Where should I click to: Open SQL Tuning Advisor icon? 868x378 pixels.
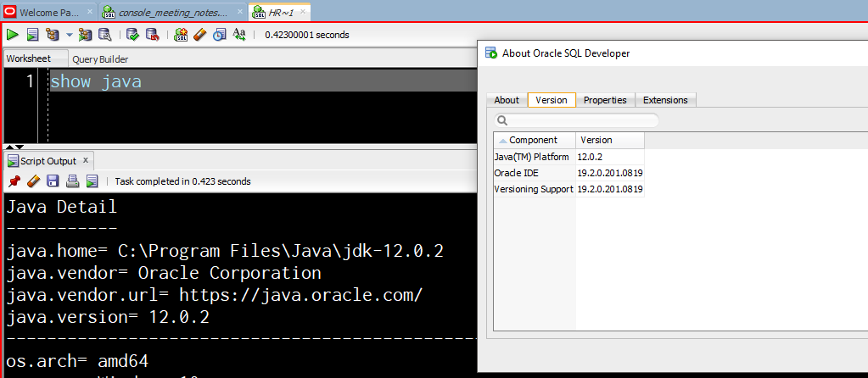click(x=104, y=35)
